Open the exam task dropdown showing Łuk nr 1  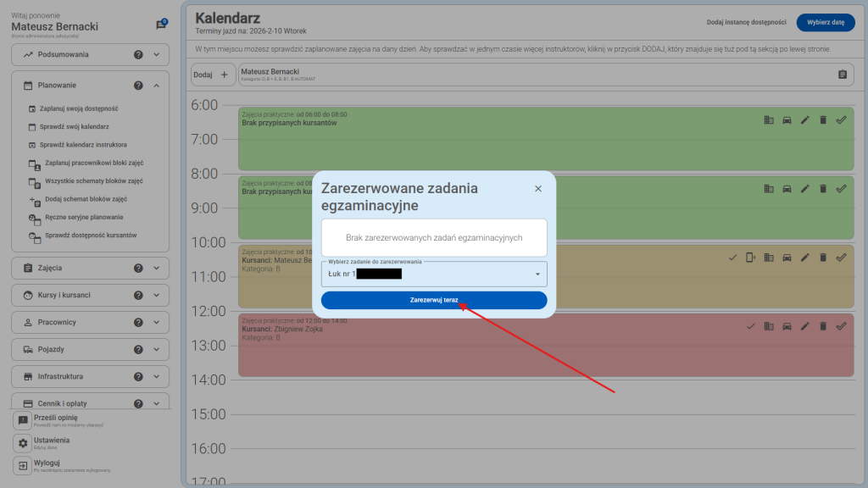coord(433,274)
